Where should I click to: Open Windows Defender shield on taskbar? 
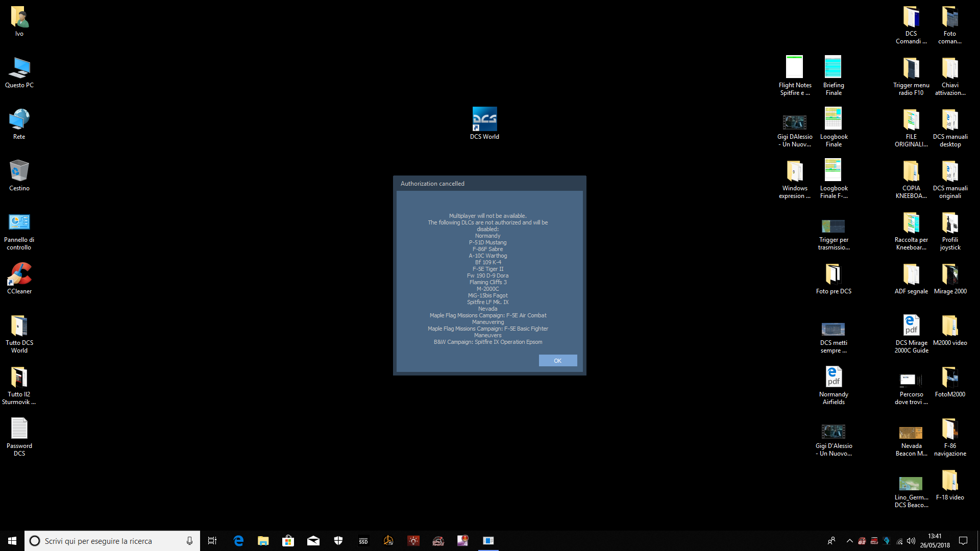pos(338,541)
